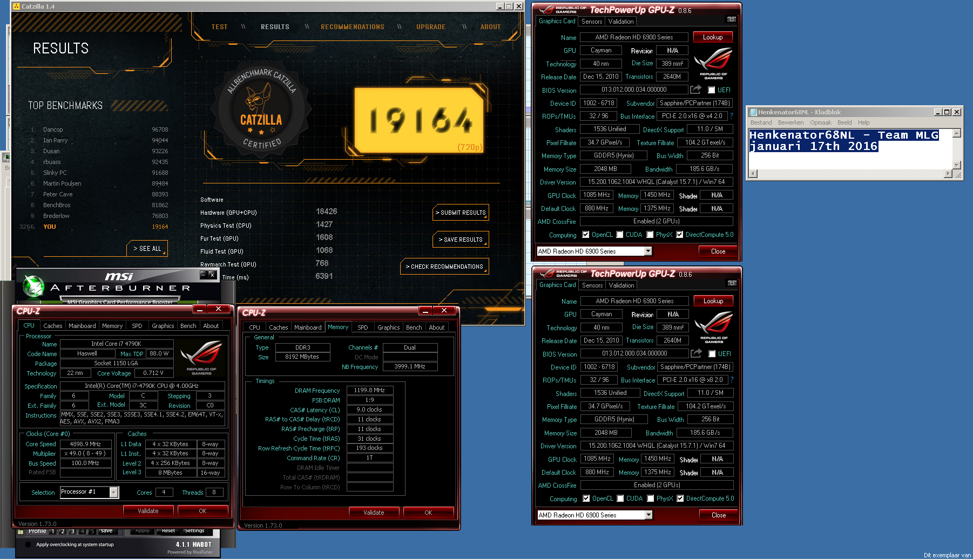Click Notepad horizontal scrollbar track
973x560 pixels.
point(850,174)
